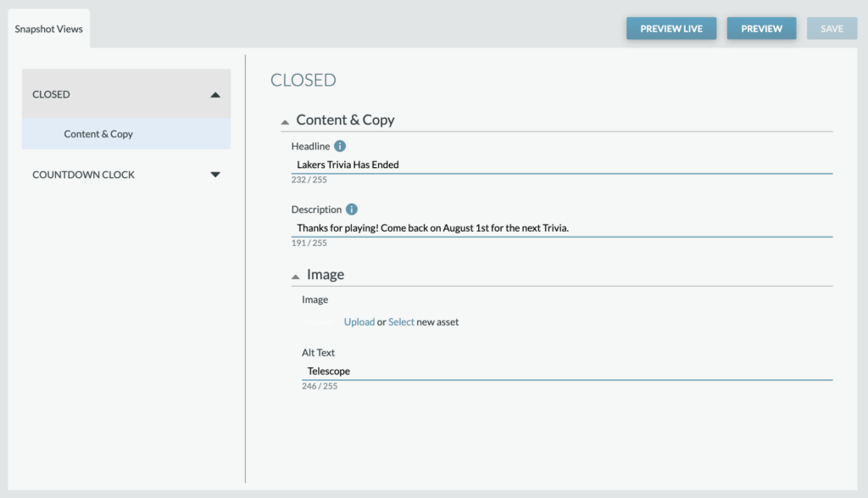Click the up arrow in the CLOSED sidebar row
The height and width of the screenshot is (498, 868).
(x=215, y=95)
